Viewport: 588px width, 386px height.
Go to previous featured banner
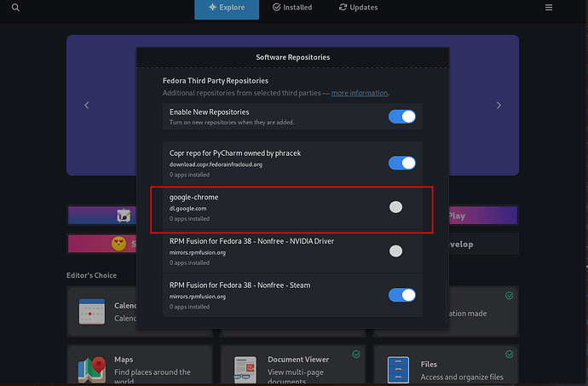click(x=87, y=106)
